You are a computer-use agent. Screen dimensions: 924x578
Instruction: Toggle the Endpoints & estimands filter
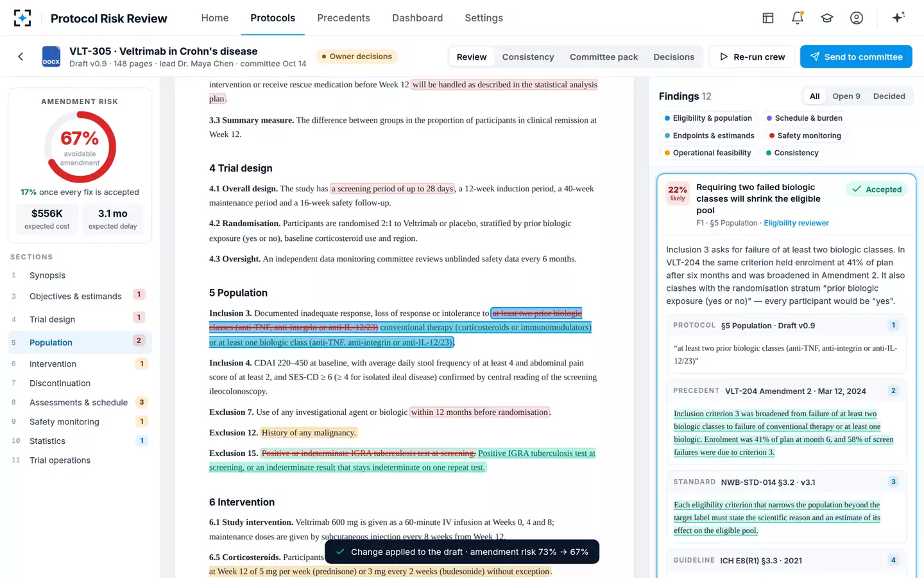709,136
